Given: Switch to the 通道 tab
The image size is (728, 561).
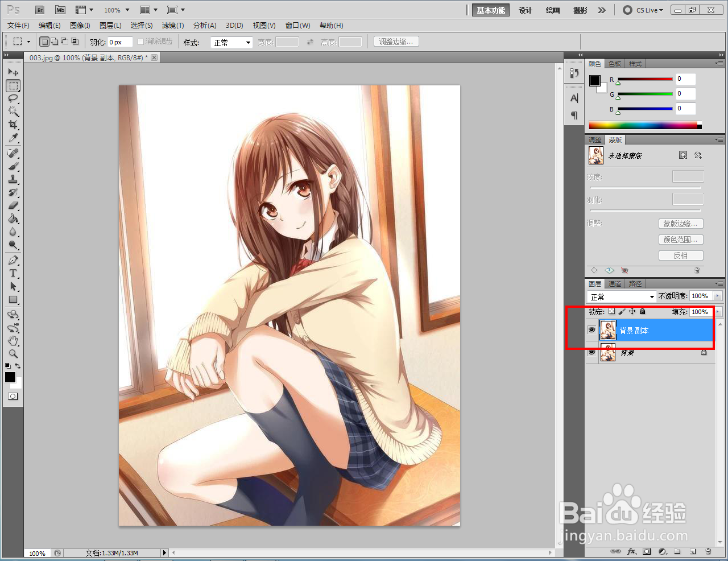Looking at the screenshot, I should [615, 284].
